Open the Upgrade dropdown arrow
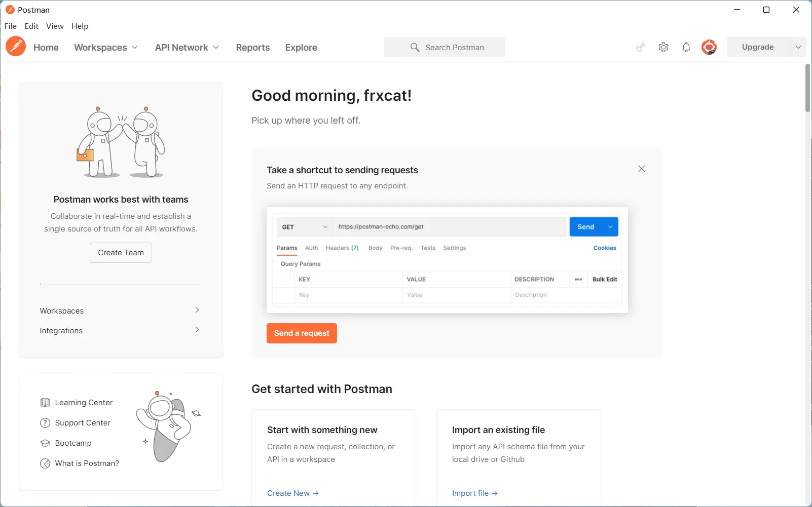Image resolution: width=812 pixels, height=507 pixels. [x=798, y=47]
